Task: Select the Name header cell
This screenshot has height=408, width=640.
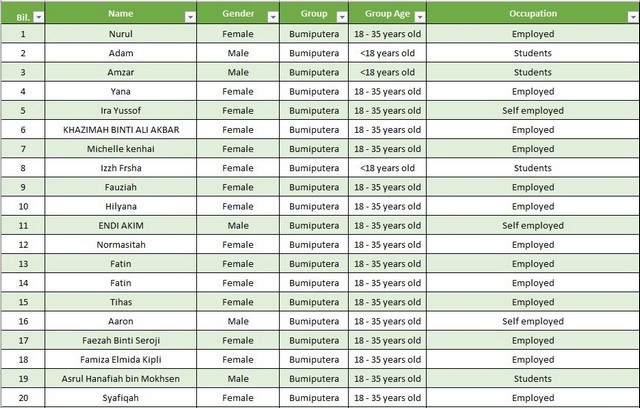Action: coord(120,14)
